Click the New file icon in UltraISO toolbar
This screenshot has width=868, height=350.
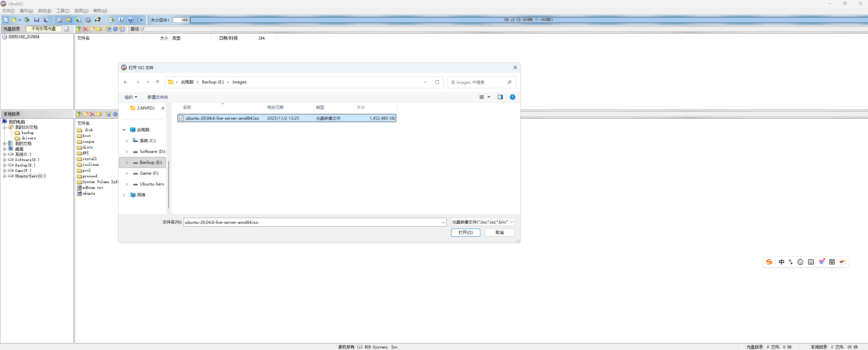6,20
